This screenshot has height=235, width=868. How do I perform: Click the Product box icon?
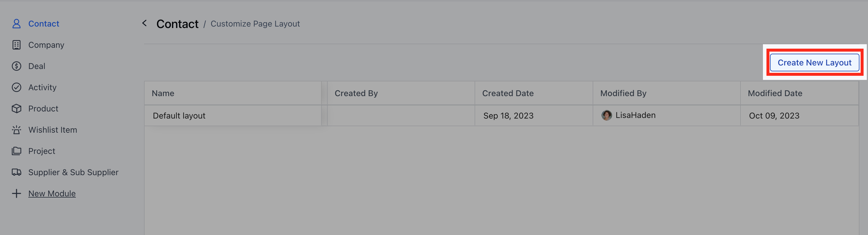(x=17, y=108)
